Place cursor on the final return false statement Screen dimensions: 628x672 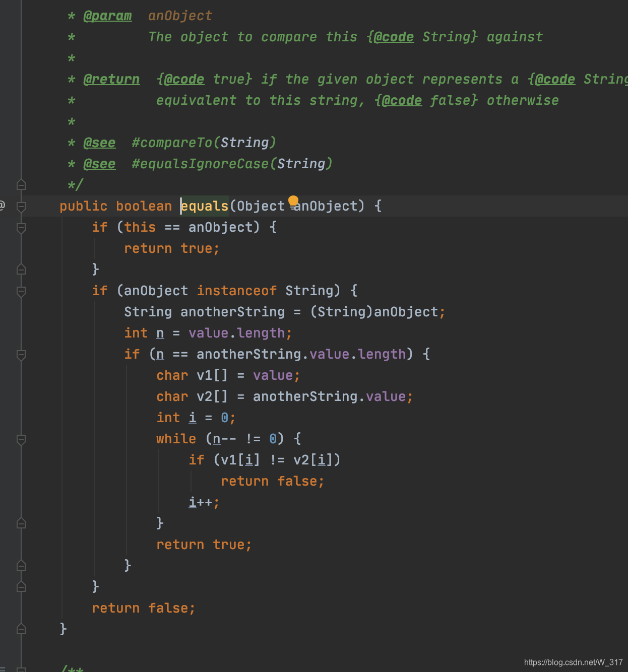point(143,608)
